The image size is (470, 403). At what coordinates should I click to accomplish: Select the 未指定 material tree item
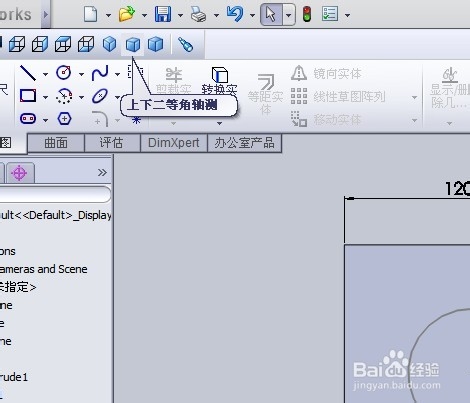click(18, 287)
